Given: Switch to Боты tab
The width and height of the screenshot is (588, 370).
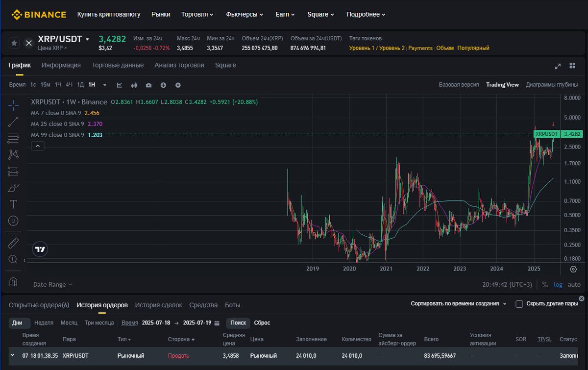Looking at the screenshot, I should (232, 305).
